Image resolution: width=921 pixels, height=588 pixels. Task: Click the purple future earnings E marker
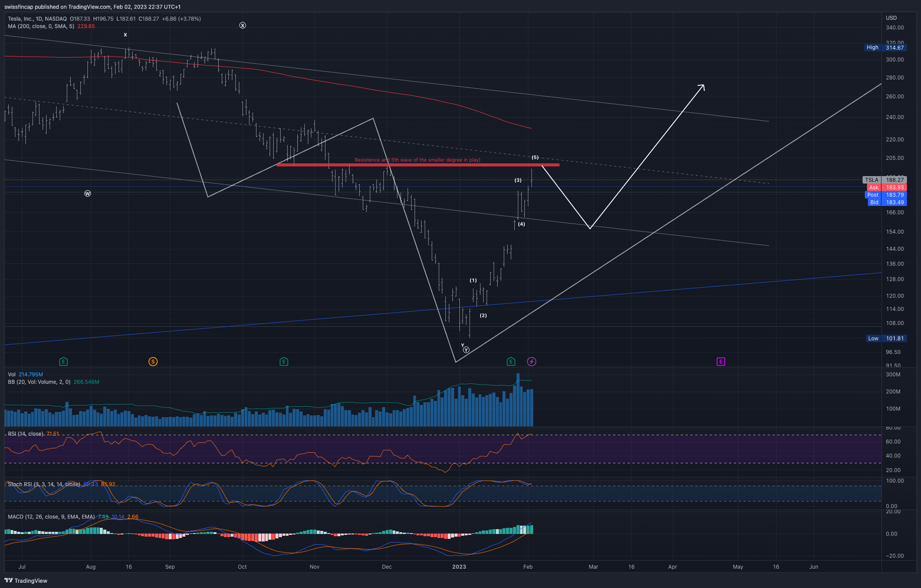721,362
